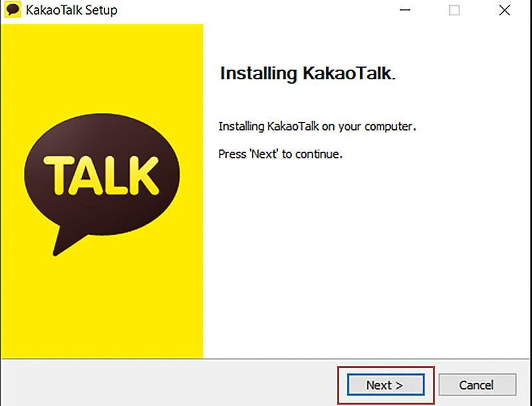Maximize the setup wizard window
532x406 pixels.
point(454,10)
